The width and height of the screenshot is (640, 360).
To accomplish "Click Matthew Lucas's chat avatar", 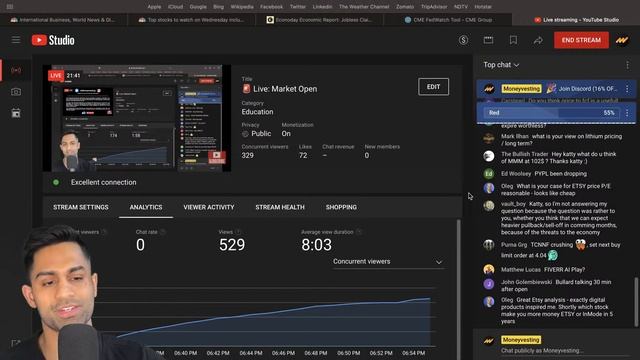I will [x=489, y=270].
